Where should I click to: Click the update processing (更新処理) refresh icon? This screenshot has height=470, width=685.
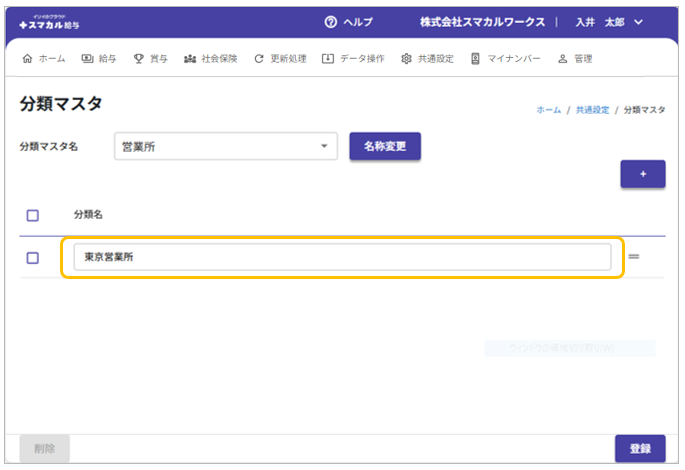[x=260, y=59]
